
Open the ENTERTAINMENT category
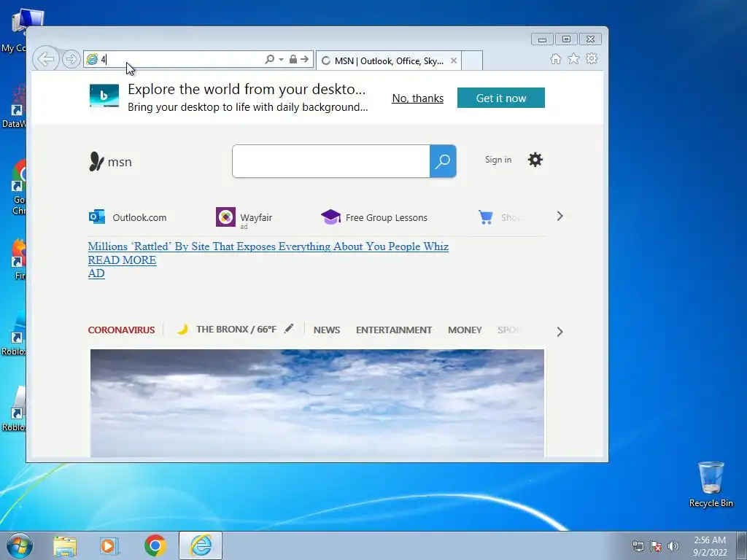tap(394, 330)
